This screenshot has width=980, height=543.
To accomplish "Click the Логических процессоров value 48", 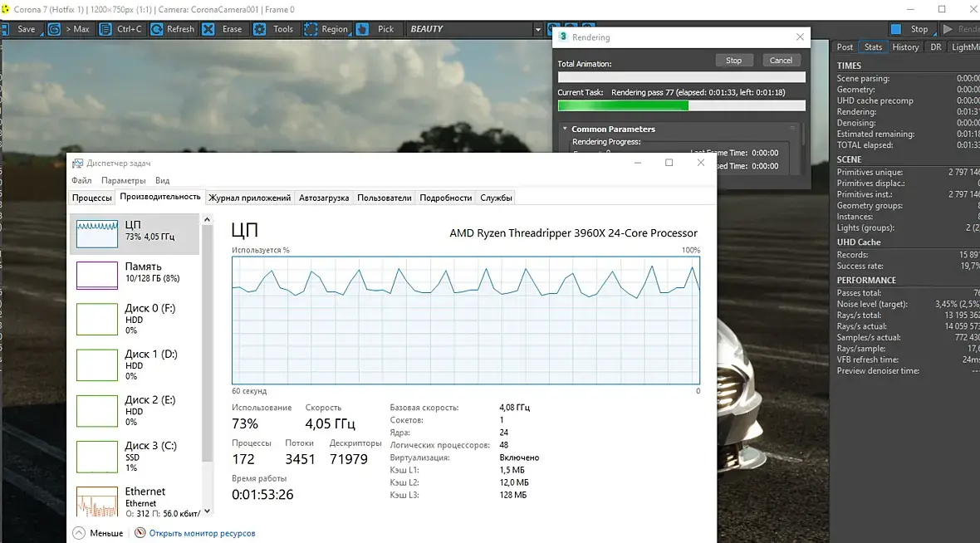I will pyautogui.click(x=504, y=445).
